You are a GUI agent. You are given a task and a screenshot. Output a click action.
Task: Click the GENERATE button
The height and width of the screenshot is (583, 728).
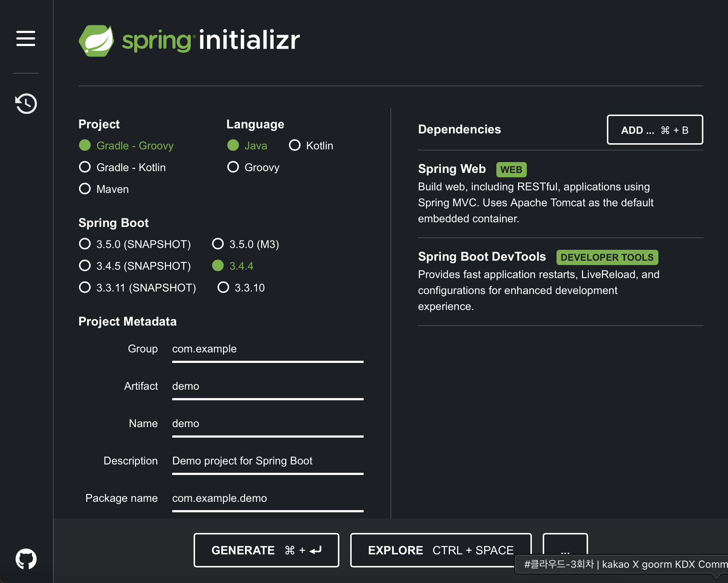click(x=266, y=550)
